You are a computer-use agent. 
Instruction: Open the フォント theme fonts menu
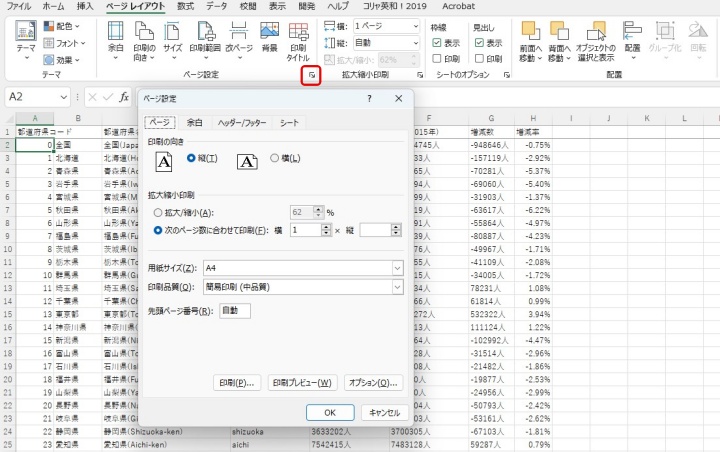click(x=64, y=43)
